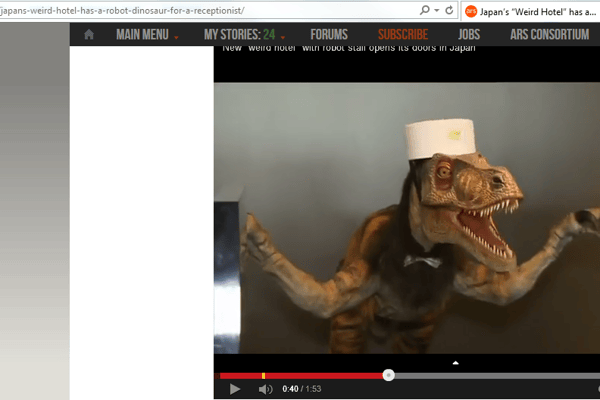
Task: Go to the Ars Technica home icon
Action: coord(89,35)
